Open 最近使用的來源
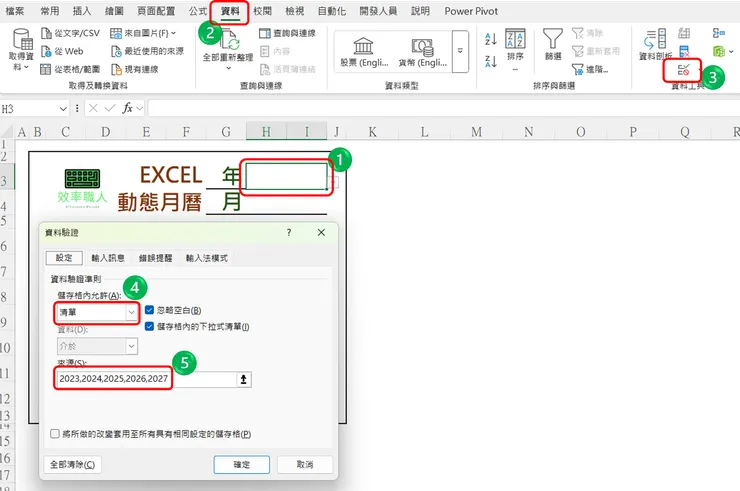This screenshot has width=740, height=491. (147, 51)
